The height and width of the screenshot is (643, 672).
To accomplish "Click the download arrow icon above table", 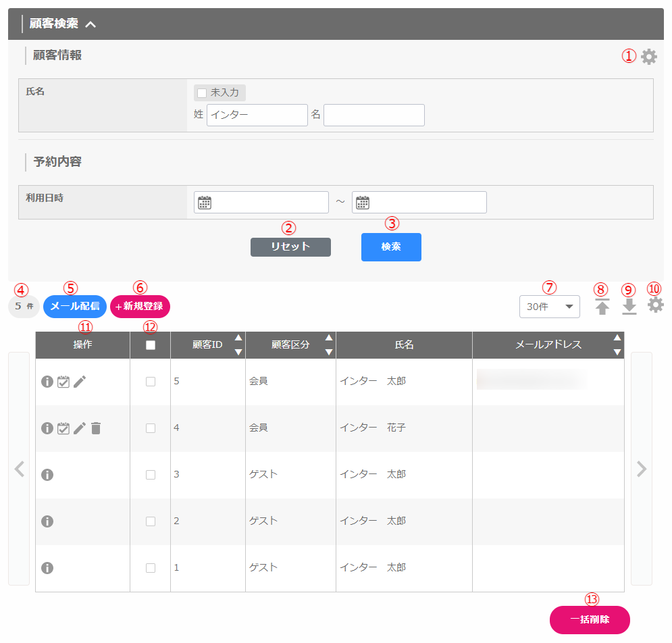I will 629,307.
